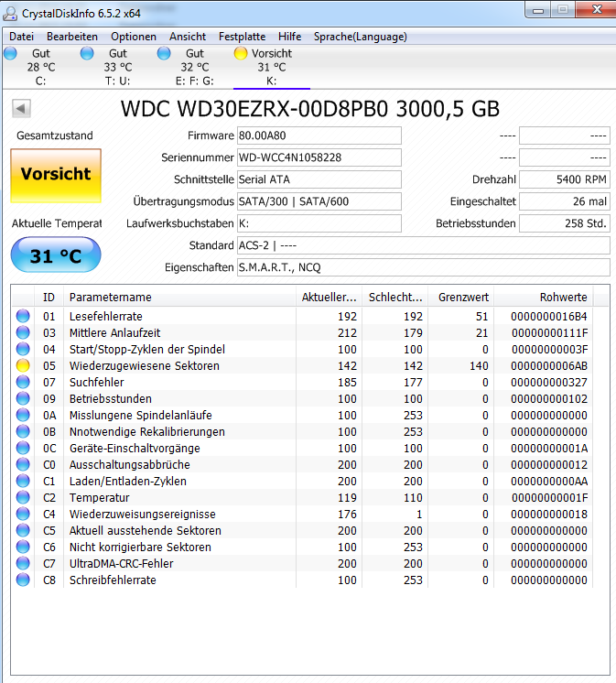The image size is (616, 683).
Task: Click status icon for Nnotwendige Rekalibrierungen
Action: (x=23, y=431)
